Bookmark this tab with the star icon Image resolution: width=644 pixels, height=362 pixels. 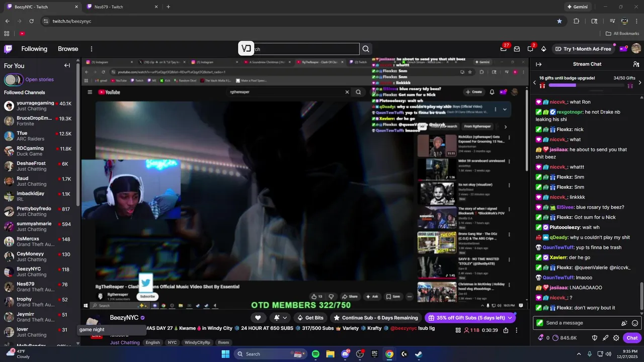pyautogui.click(x=559, y=21)
